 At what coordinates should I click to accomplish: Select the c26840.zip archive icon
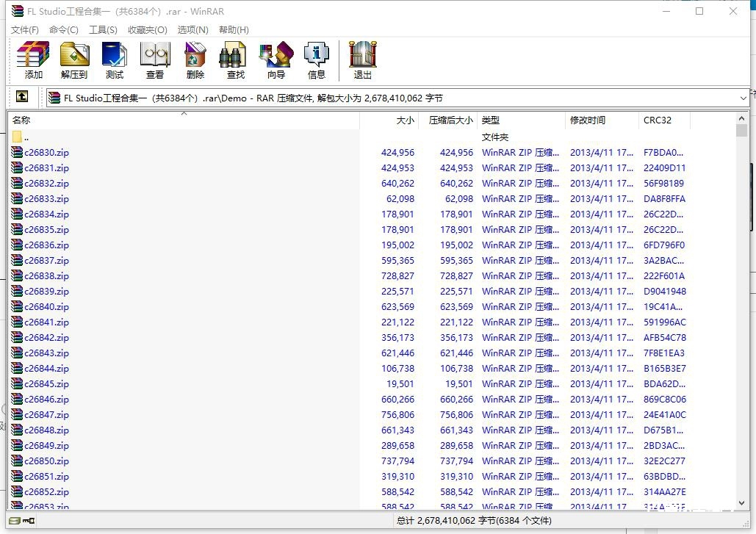17,306
